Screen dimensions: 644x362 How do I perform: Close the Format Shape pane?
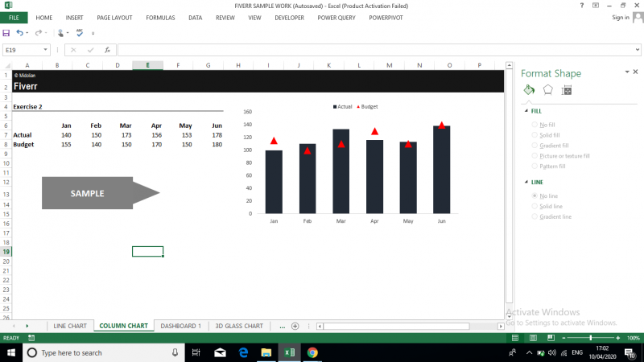636,72
